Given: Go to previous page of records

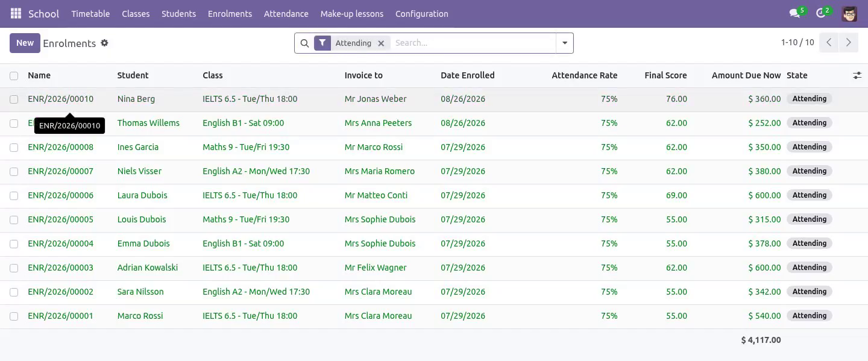Looking at the screenshot, I should click(829, 42).
